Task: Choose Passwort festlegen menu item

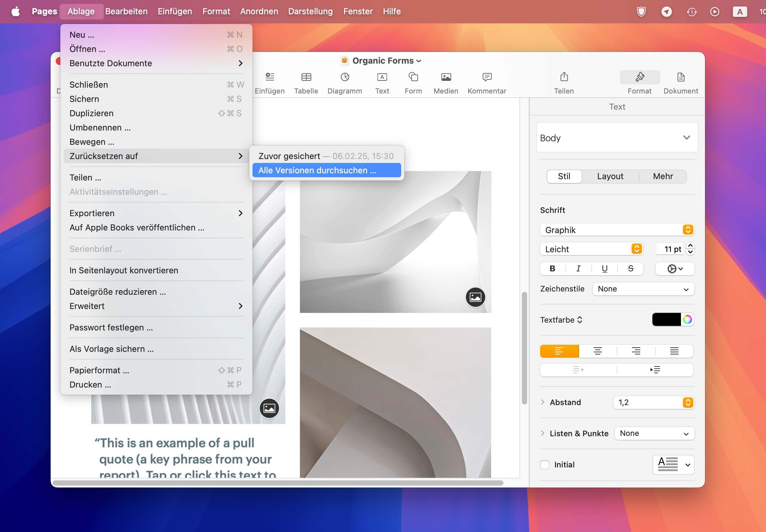Action: (156, 328)
